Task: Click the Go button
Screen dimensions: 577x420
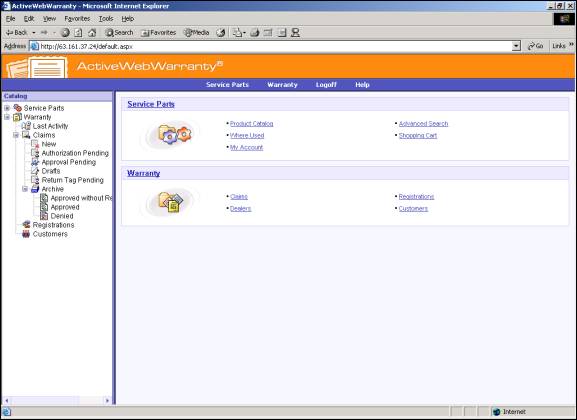Action: (535, 46)
